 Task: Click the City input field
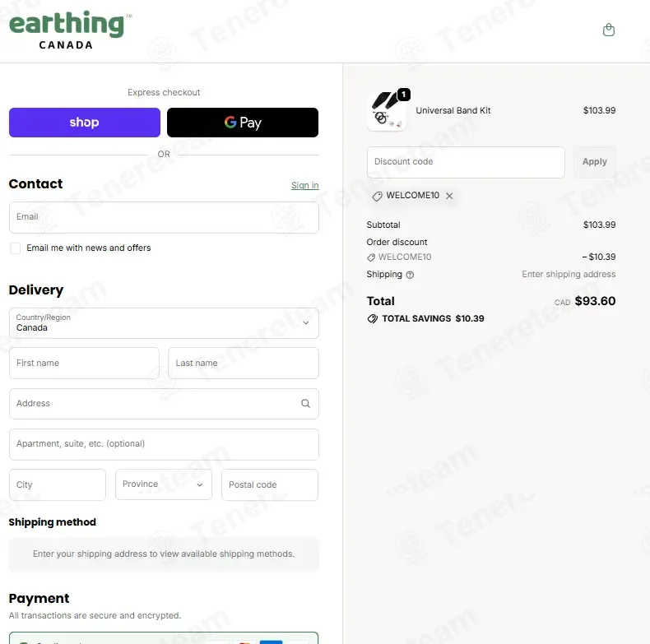[x=58, y=484]
